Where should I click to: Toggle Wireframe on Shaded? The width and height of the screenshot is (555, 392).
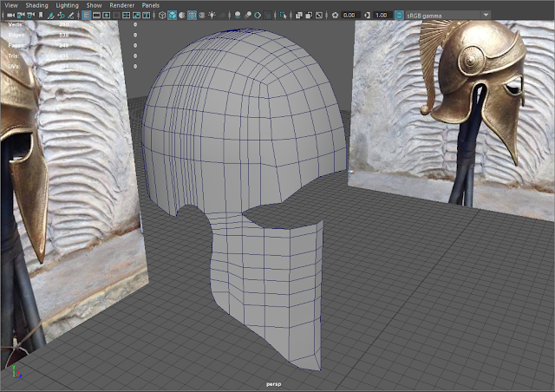[193, 16]
